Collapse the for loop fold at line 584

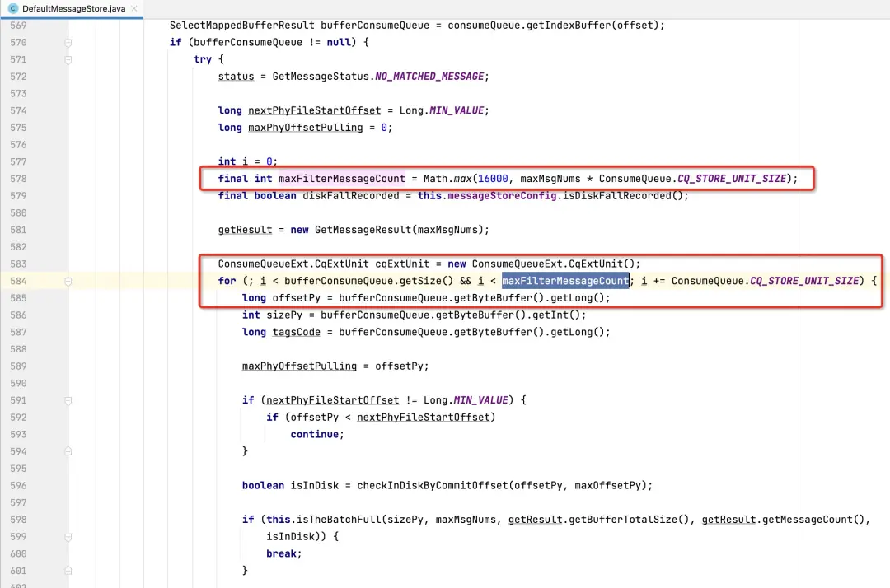[68, 282]
